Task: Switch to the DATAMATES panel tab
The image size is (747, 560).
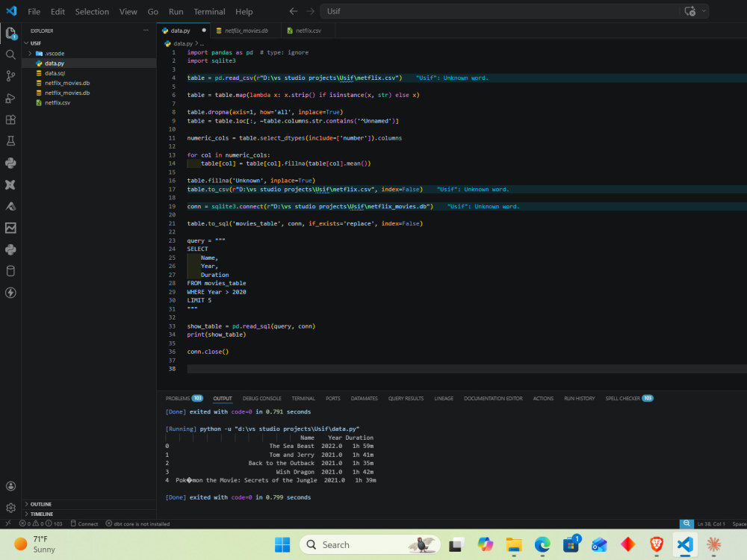Action: coord(364,398)
